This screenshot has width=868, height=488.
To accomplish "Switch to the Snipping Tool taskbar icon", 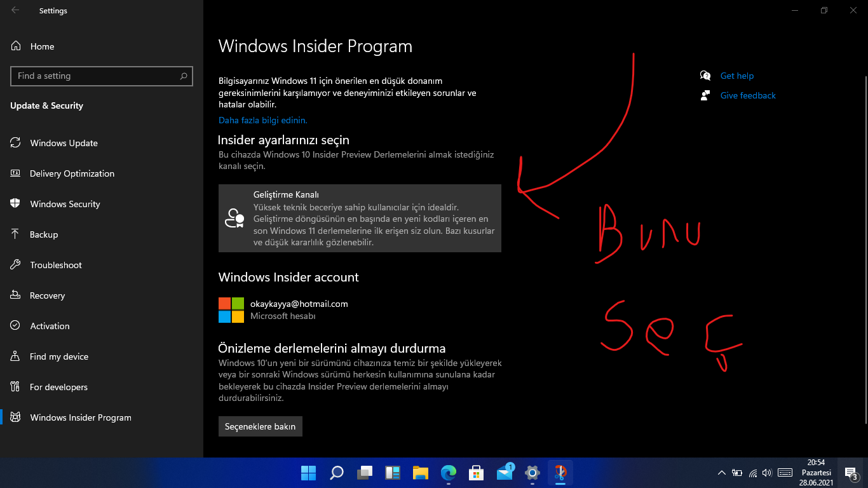I will (x=560, y=473).
